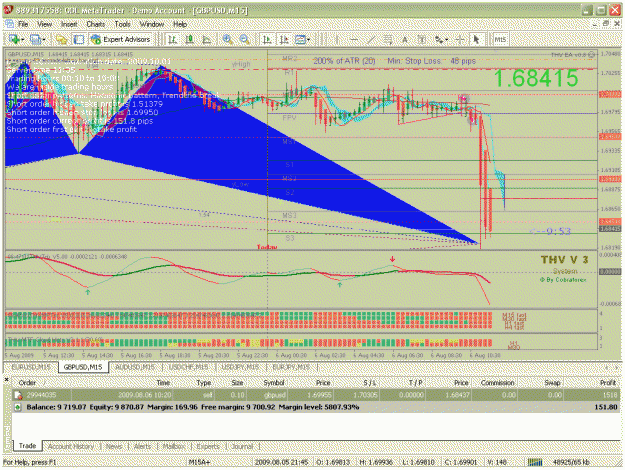
Task: Click the chart Templates icon
Action: tap(300, 39)
